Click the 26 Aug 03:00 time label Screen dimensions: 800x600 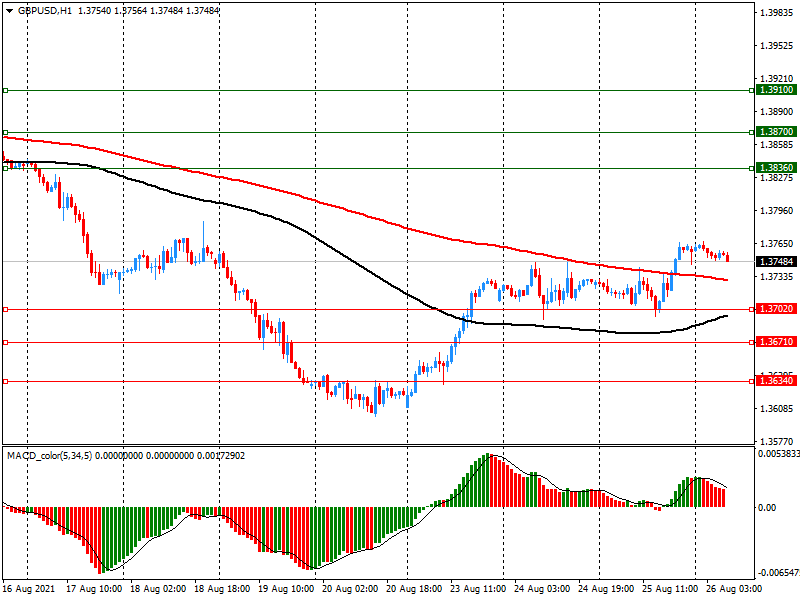tap(734, 588)
